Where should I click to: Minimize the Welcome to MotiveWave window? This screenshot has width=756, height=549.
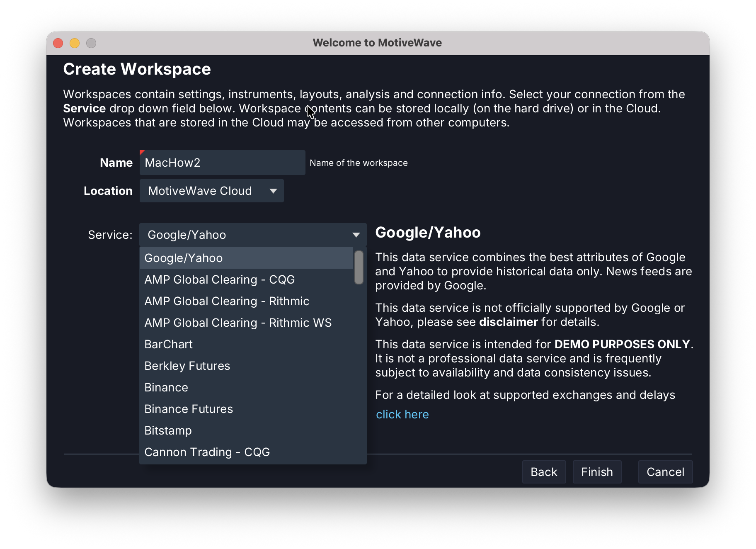pos(75,43)
